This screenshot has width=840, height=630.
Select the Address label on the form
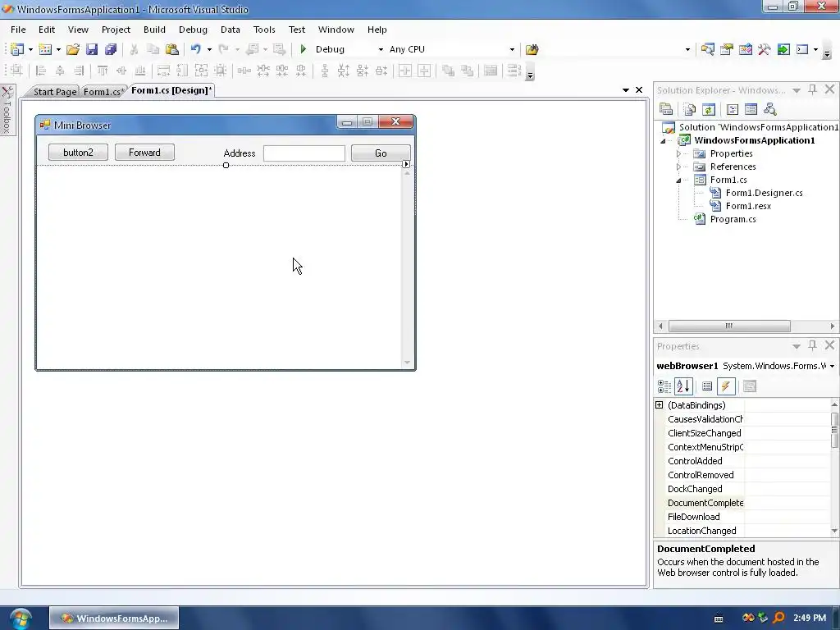click(x=240, y=153)
